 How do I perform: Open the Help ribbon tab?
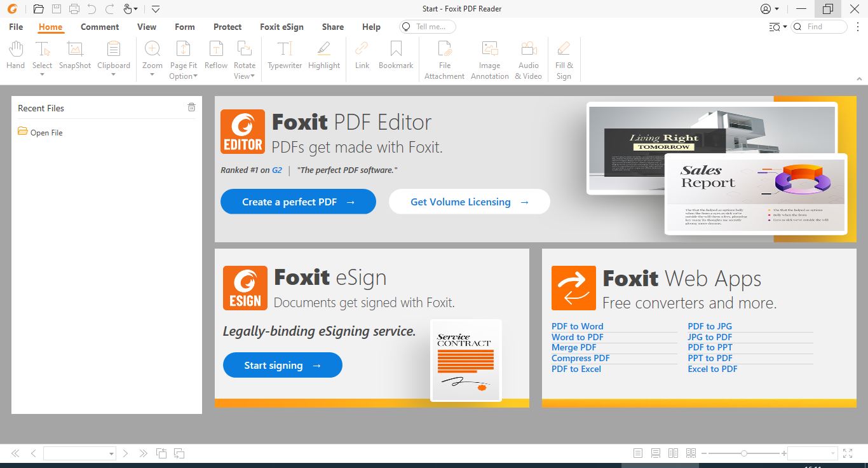coord(371,27)
